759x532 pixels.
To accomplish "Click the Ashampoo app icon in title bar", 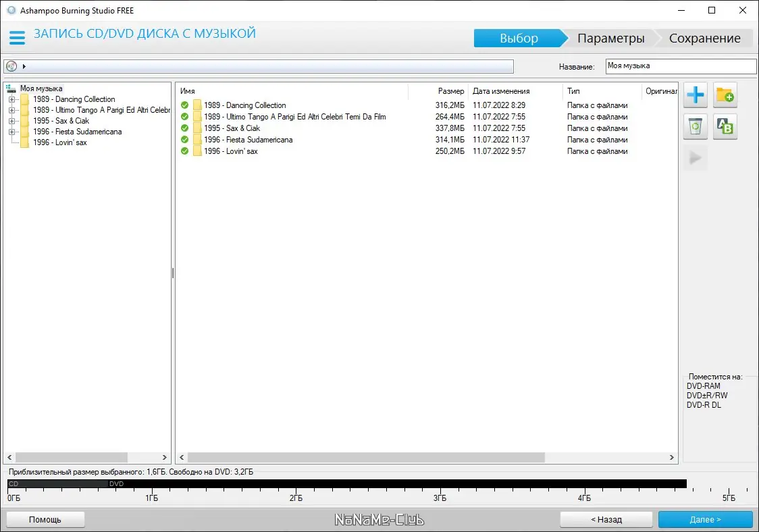I will point(11,10).
